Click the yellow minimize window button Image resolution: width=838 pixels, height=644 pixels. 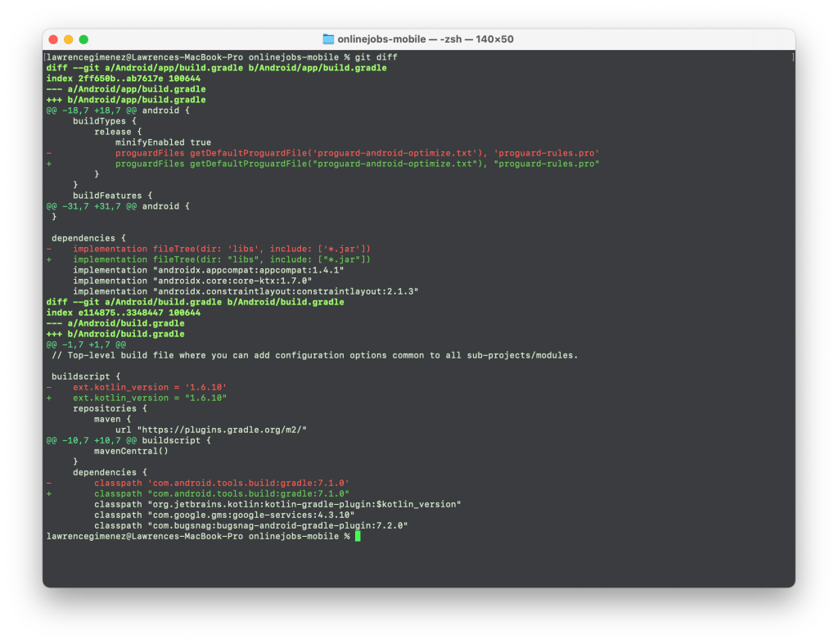click(68, 39)
